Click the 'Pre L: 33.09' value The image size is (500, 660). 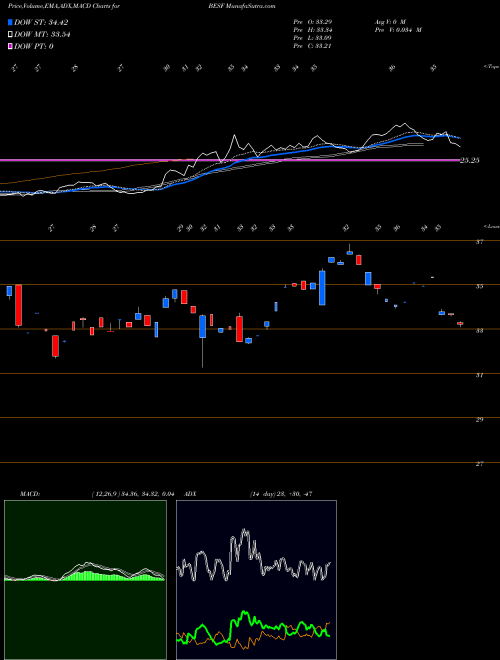pyautogui.click(x=312, y=38)
